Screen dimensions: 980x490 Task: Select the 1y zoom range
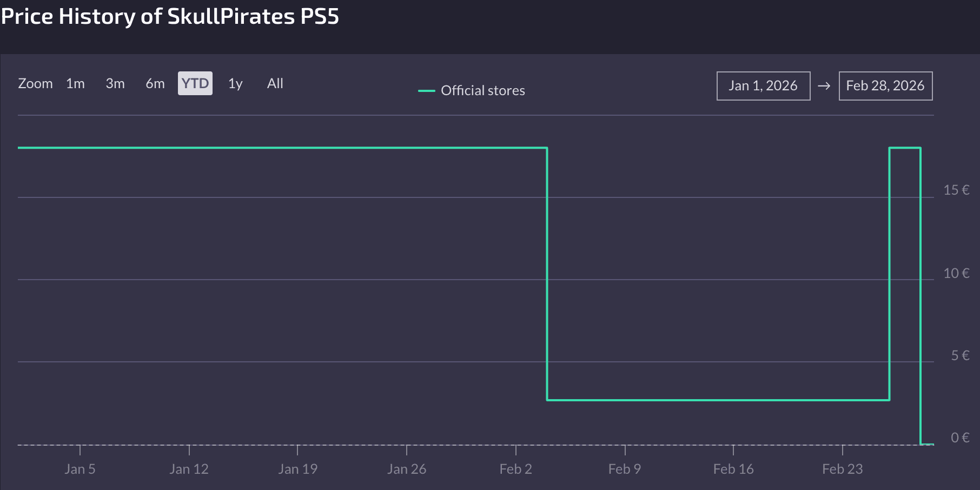pos(235,83)
